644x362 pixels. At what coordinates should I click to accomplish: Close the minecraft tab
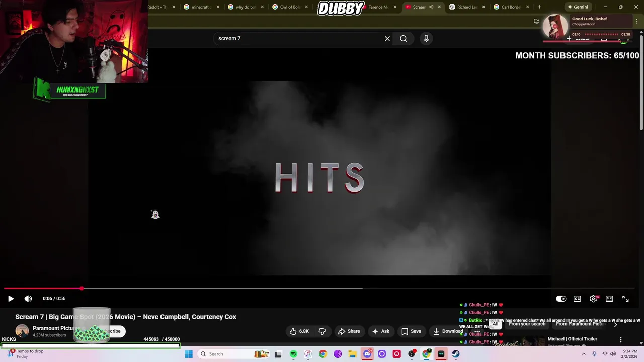click(x=218, y=7)
